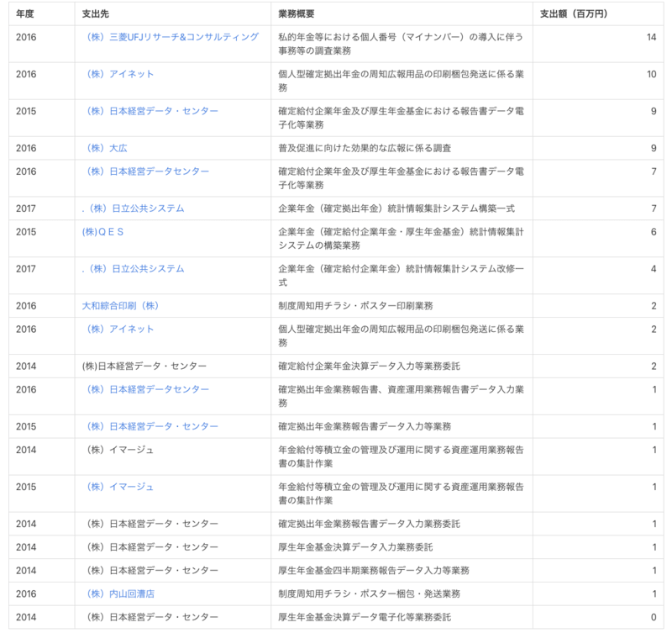
Task: Select the 私的年金等における個人番号 description cell
Action: 401,44
